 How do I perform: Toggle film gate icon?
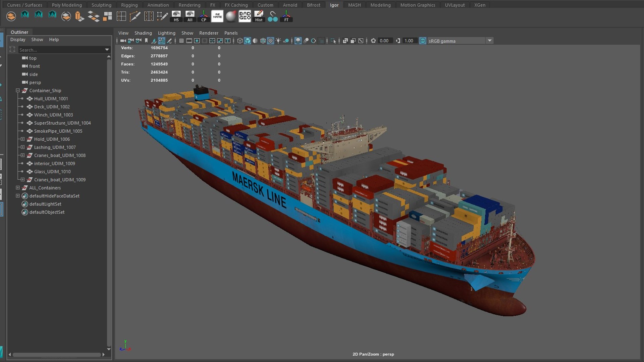(x=189, y=41)
